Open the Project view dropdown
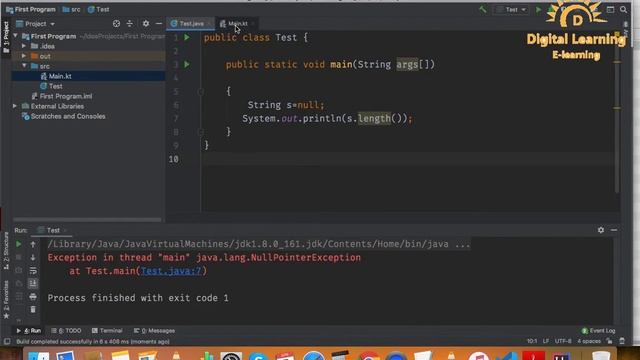Viewport: 640px width, 360px height. pyautogui.click(x=36, y=24)
